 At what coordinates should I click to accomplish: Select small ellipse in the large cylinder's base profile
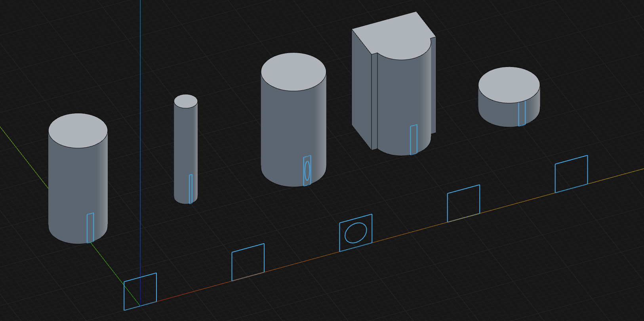coord(307,170)
